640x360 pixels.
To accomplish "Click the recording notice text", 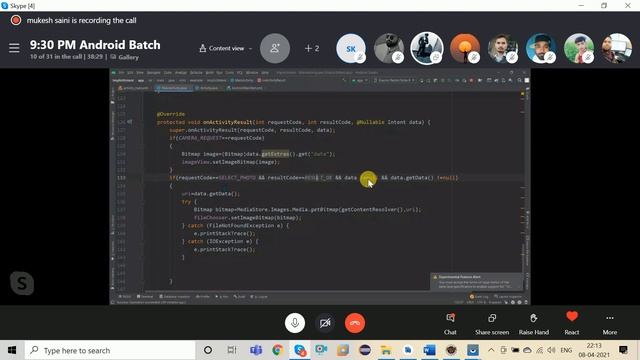I will click(x=82, y=20).
